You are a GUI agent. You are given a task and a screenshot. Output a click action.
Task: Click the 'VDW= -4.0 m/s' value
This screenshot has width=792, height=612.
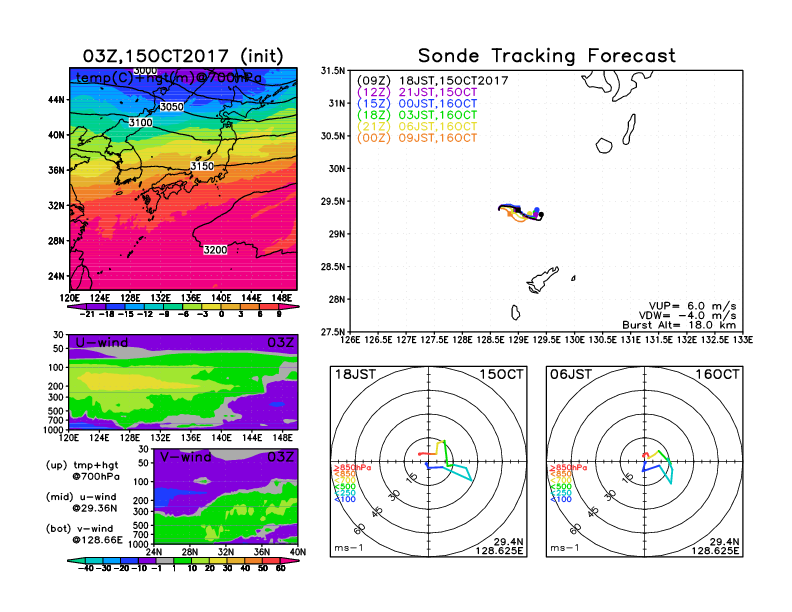coord(687,316)
